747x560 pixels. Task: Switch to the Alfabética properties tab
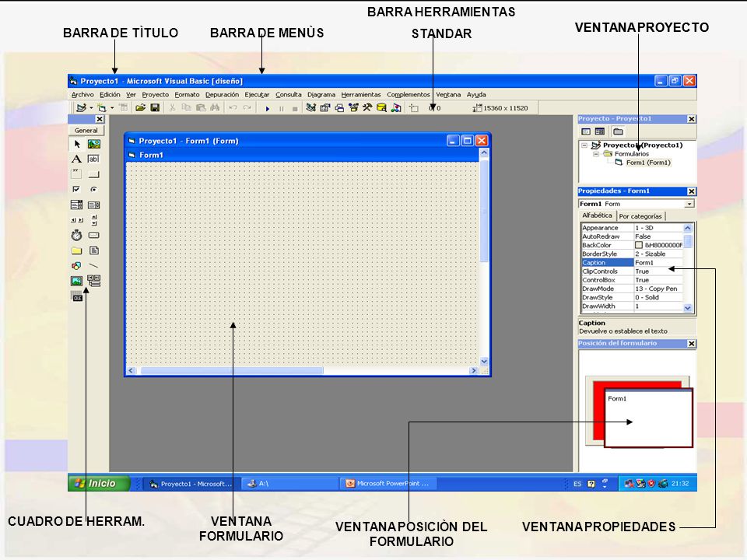pyautogui.click(x=597, y=215)
